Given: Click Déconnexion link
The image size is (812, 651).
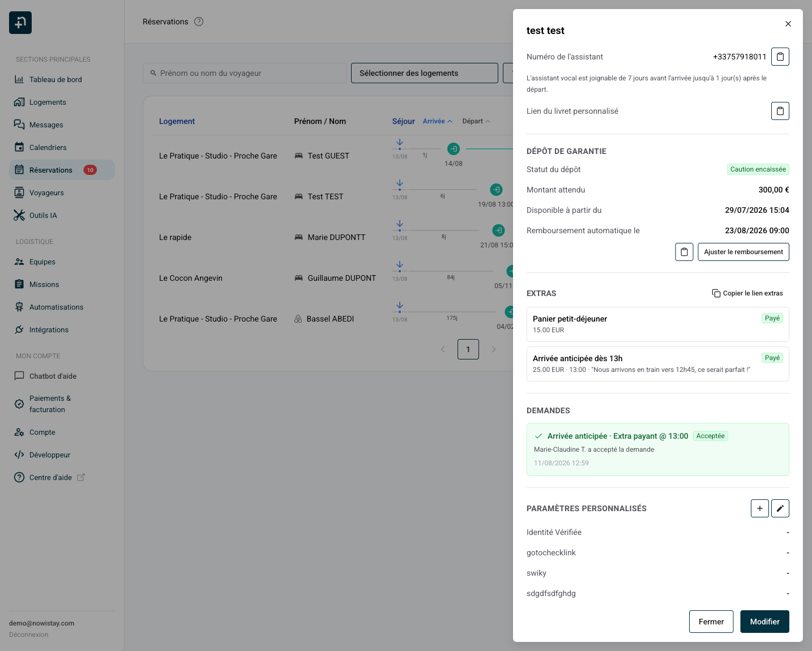Looking at the screenshot, I should (x=29, y=635).
